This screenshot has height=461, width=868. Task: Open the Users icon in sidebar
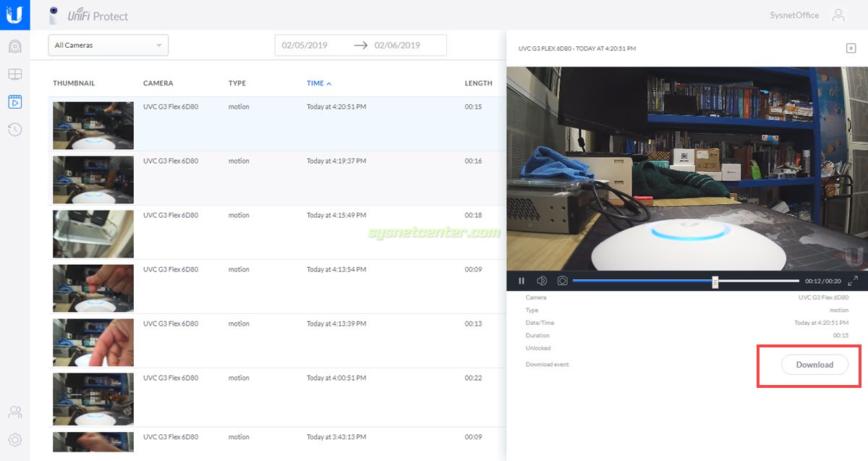point(15,413)
